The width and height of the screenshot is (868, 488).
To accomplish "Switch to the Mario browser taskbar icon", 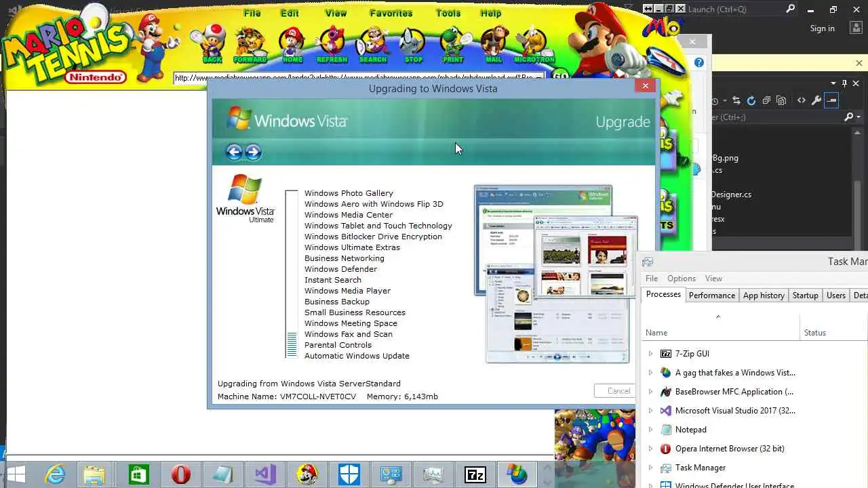I will [307, 474].
